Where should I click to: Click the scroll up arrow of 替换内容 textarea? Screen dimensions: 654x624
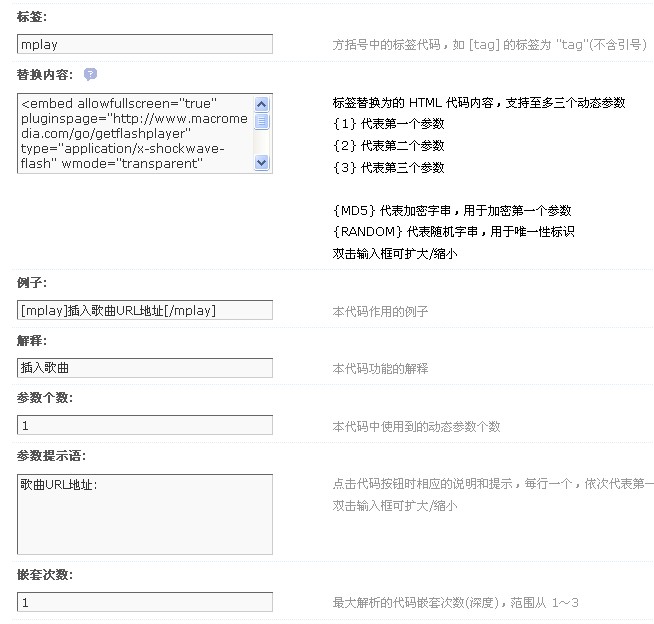262,104
